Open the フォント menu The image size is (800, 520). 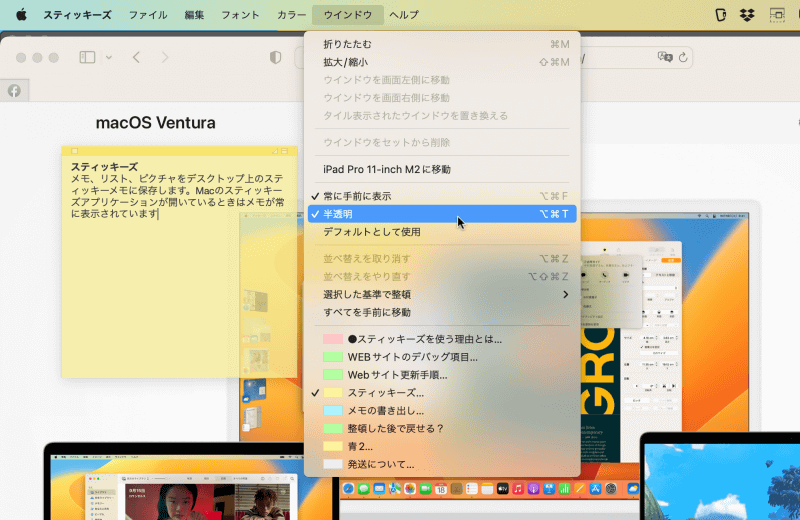pos(240,15)
